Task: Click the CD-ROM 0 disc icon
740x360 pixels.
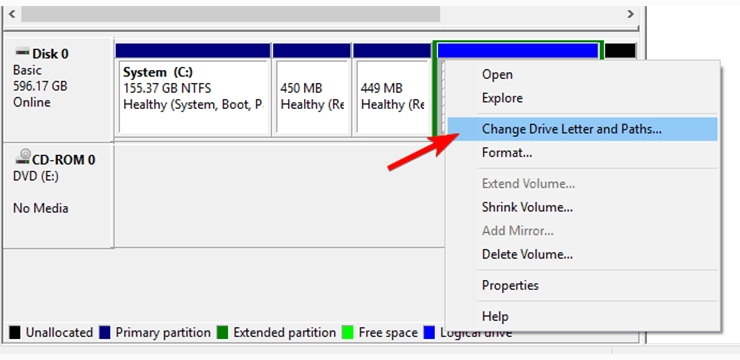Action: click(23, 156)
